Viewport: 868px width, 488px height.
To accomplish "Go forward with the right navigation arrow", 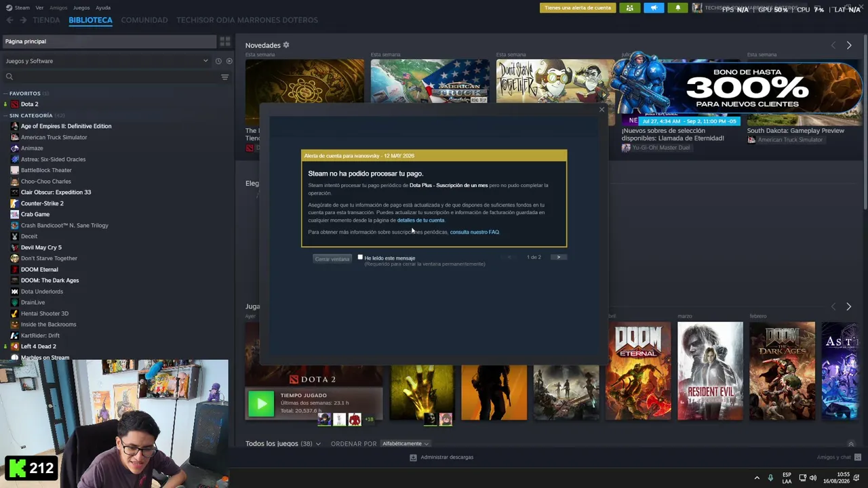I will [x=23, y=20].
